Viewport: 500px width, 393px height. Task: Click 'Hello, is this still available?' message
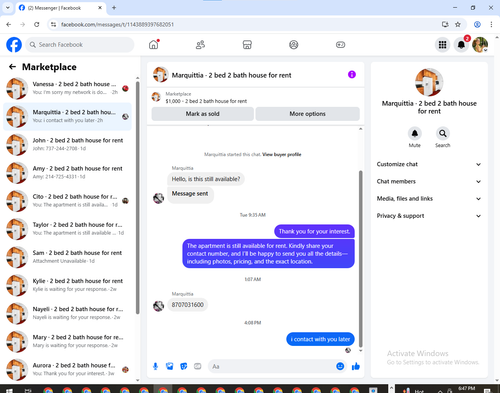(206, 179)
